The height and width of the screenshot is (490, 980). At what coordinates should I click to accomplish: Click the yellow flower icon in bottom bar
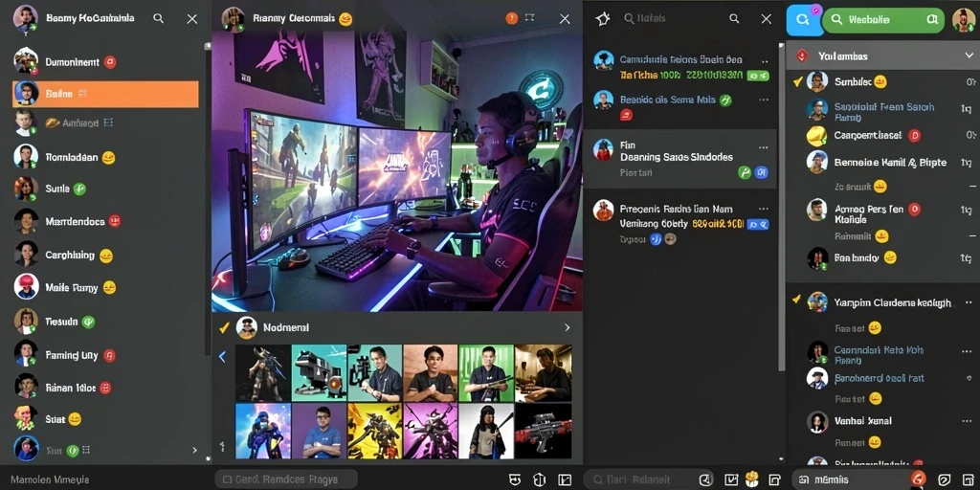coord(752,479)
